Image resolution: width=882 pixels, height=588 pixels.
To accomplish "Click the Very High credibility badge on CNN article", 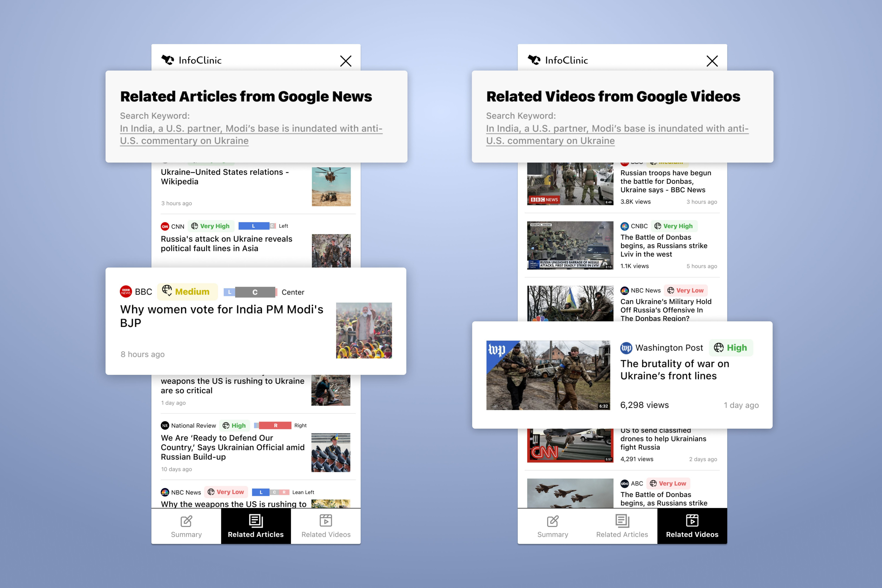I will point(210,226).
